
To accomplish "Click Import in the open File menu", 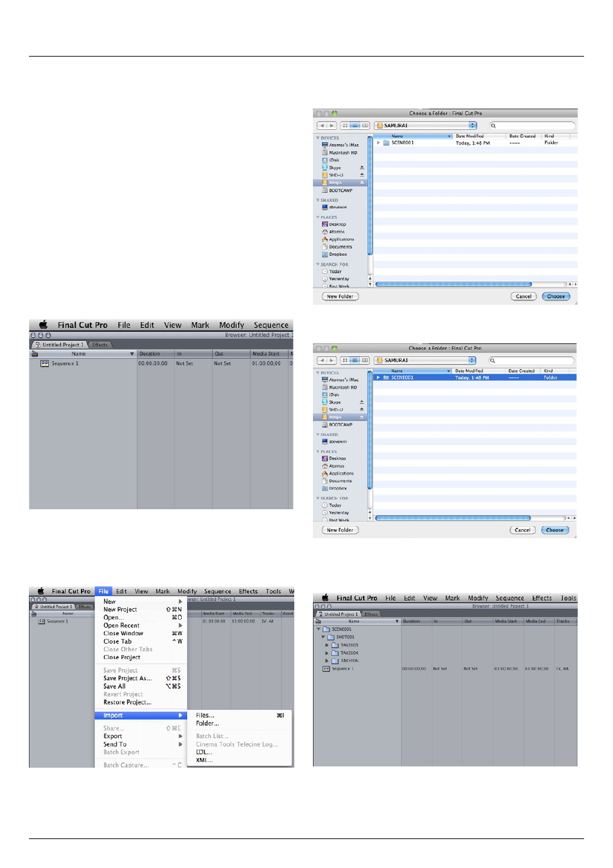I will point(141,716).
